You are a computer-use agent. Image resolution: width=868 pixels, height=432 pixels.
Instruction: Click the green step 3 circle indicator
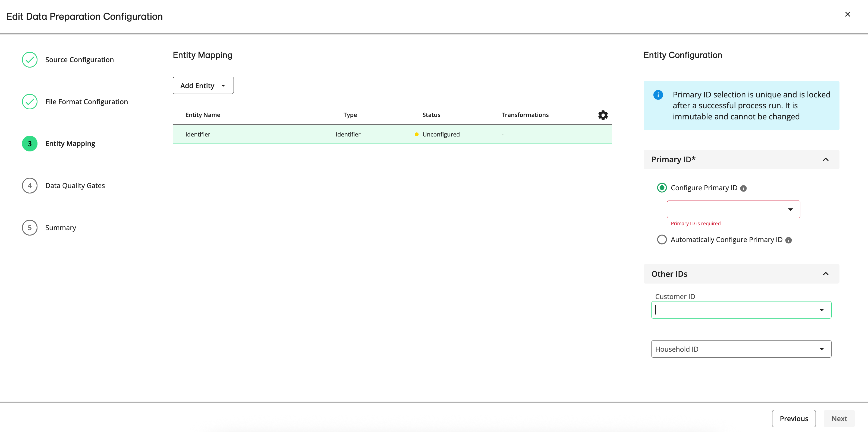(x=30, y=143)
